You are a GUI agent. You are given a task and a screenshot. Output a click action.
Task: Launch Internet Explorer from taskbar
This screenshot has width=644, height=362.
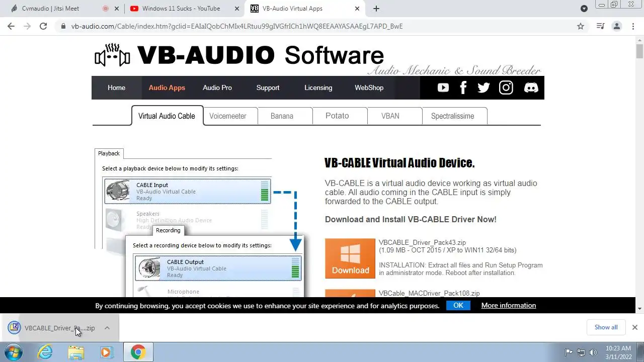45,352
